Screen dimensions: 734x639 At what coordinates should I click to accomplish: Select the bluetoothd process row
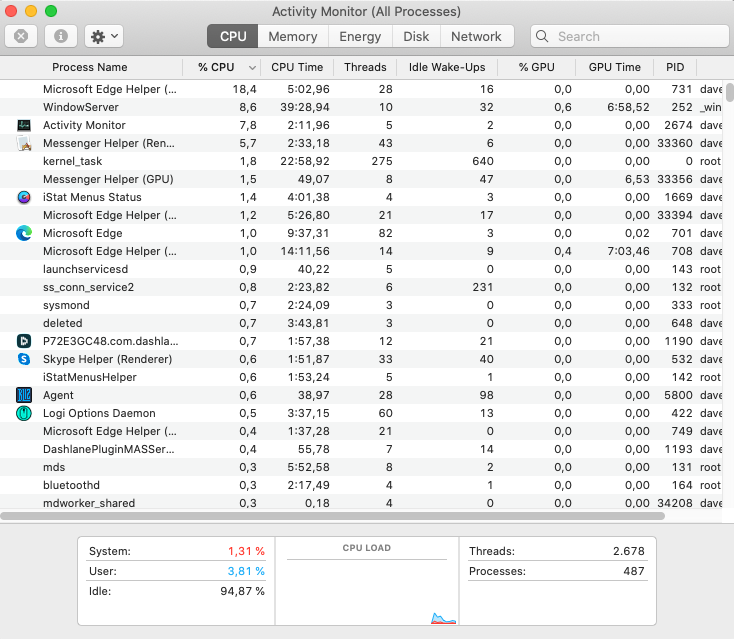click(361, 485)
